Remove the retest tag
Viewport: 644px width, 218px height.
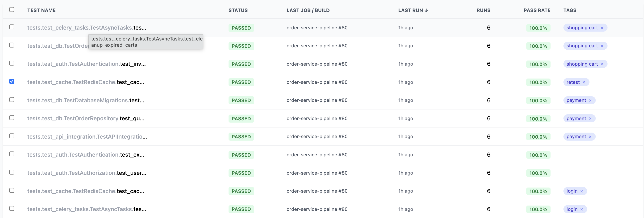[584, 82]
